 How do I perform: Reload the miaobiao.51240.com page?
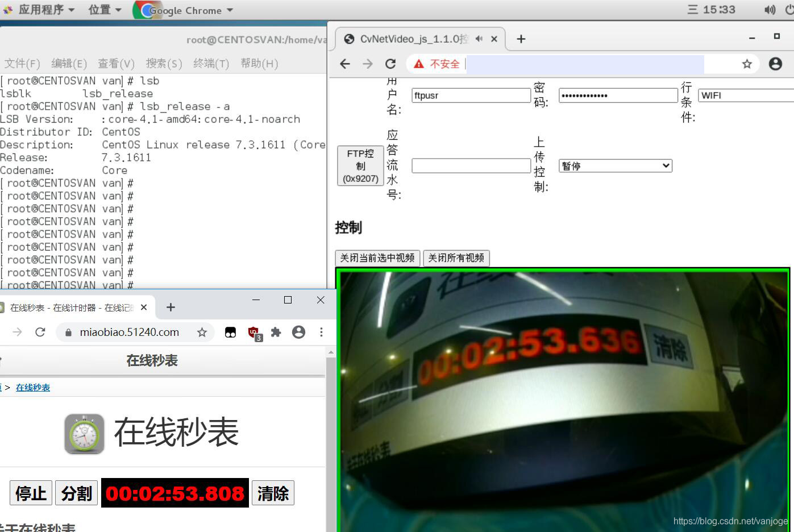tap(40, 332)
